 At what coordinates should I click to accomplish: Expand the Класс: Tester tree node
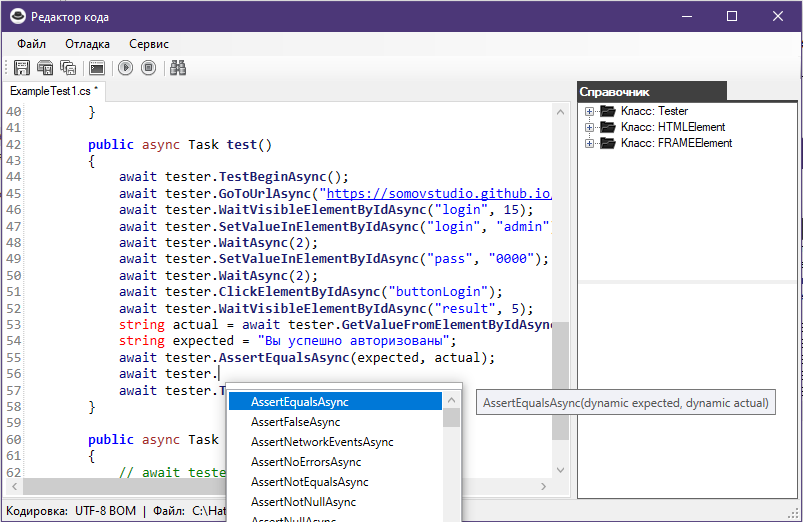point(590,111)
